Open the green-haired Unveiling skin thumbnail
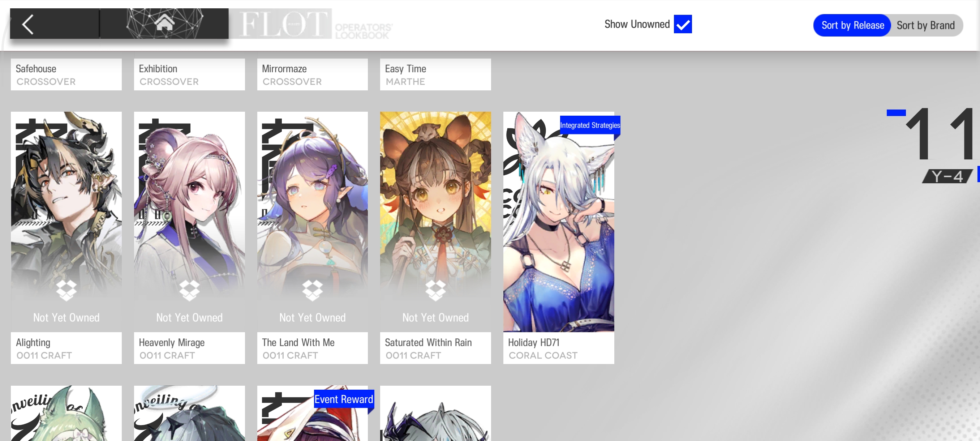 pos(66,415)
